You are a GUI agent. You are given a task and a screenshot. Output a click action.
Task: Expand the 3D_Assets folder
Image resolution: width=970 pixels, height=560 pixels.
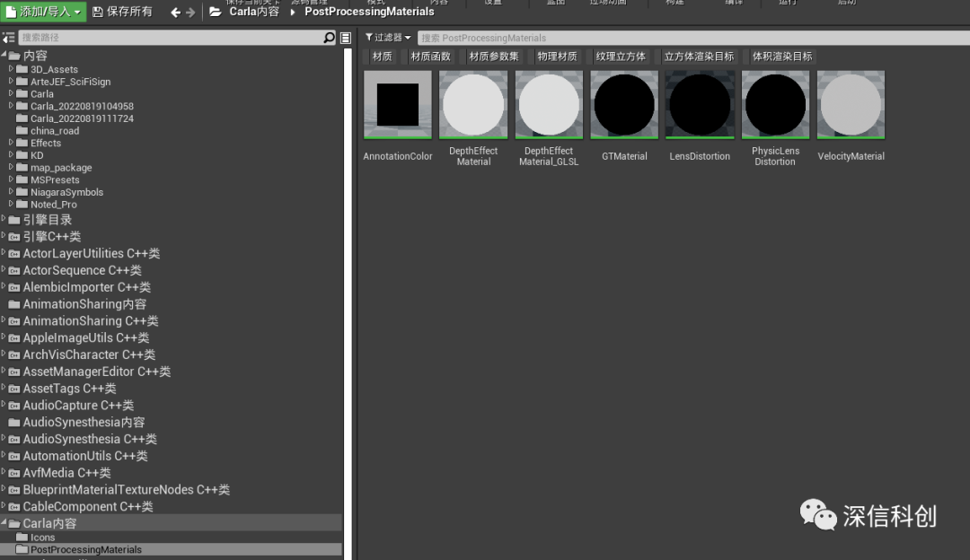[x=11, y=68]
